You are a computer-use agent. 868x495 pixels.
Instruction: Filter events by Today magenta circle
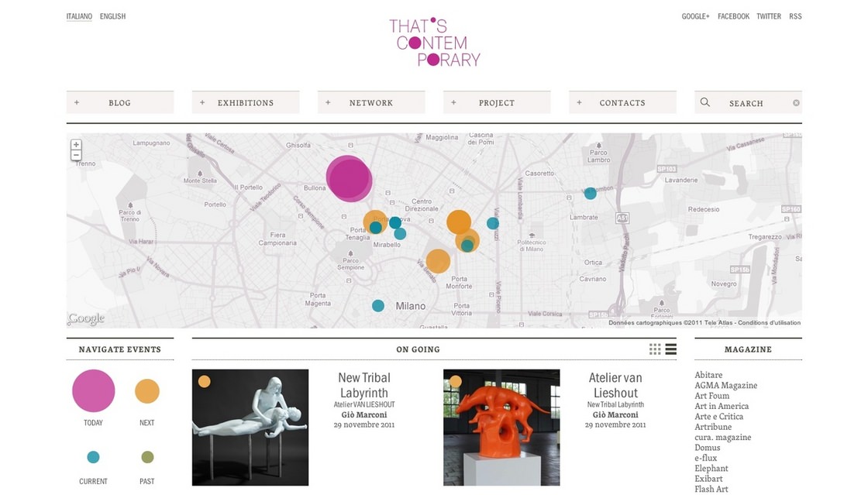tap(94, 390)
